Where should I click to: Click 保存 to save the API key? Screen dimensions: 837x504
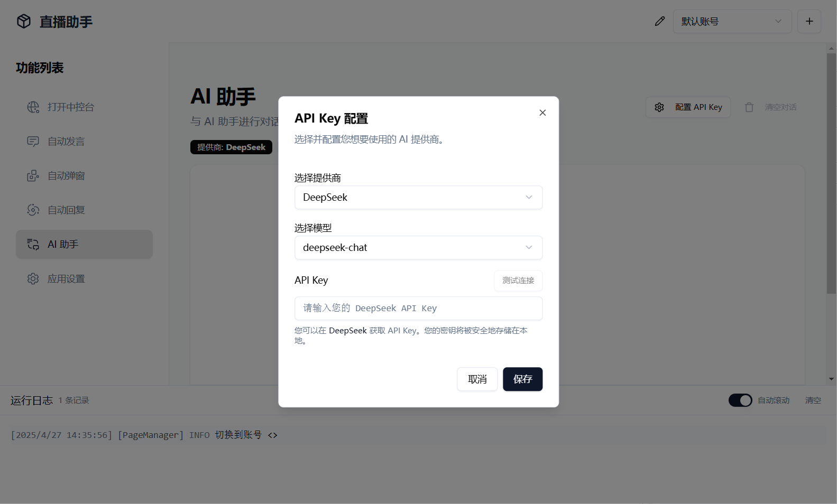(522, 379)
